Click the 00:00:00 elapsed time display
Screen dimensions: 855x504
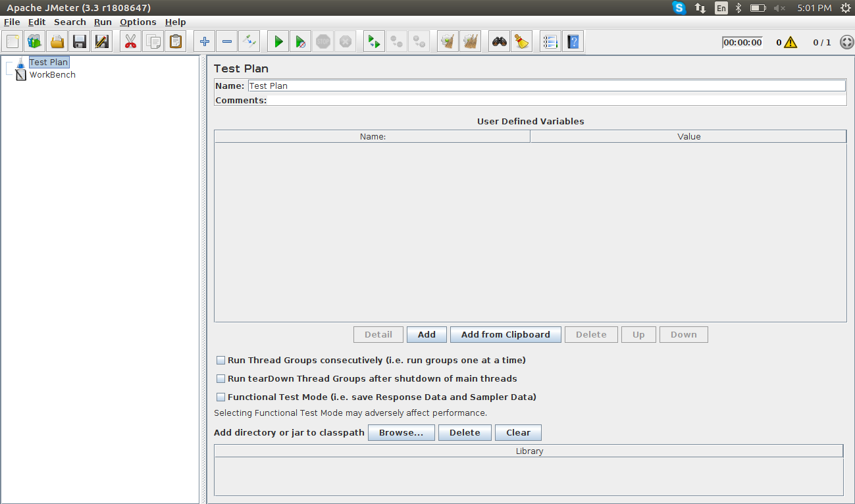(x=742, y=42)
